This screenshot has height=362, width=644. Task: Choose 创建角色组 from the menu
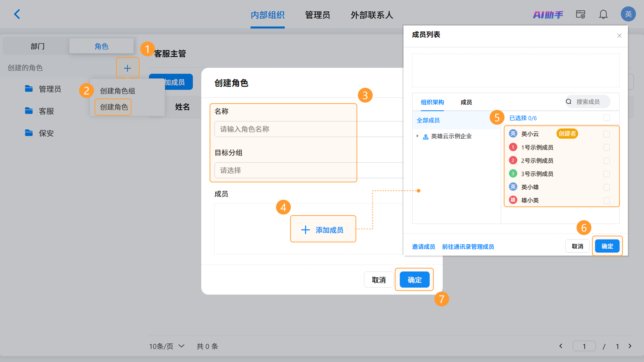pyautogui.click(x=118, y=91)
